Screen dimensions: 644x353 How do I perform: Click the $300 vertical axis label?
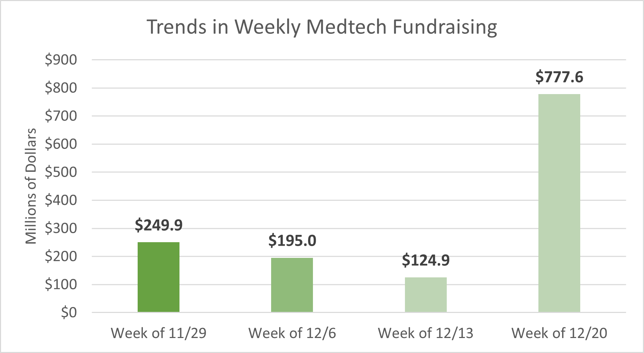point(61,229)
